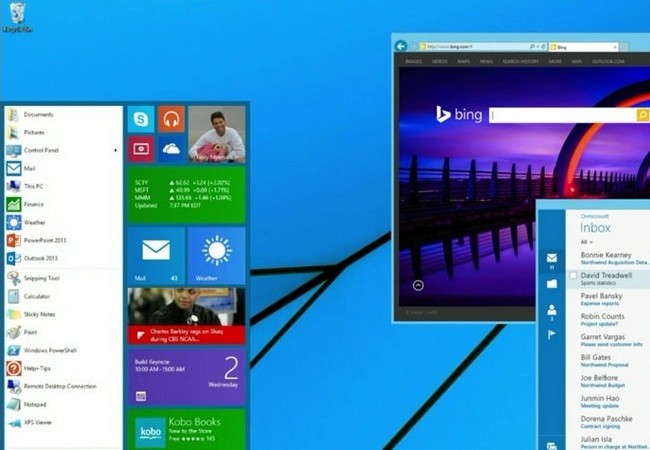Open the Build Keynote calendar tile
The width and height of the screenshot is (650, 450).
click(187, 377)
